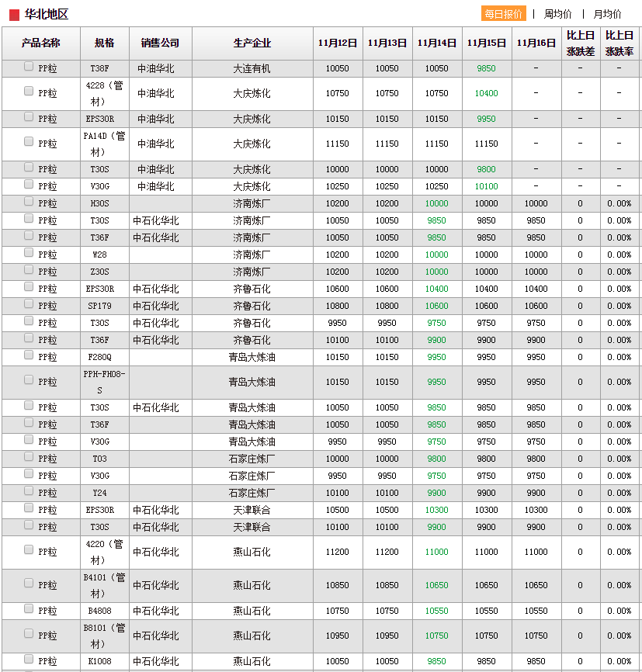Click 10300 under 11月16日 in 天津联合 row

click(536, 510)
